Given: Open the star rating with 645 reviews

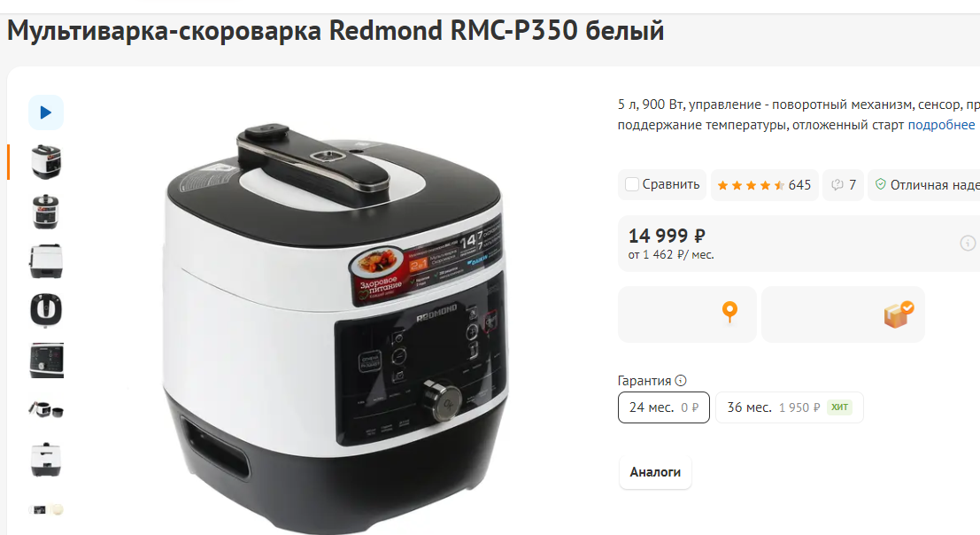Looking at the screenshot, I should click(764, 185).
